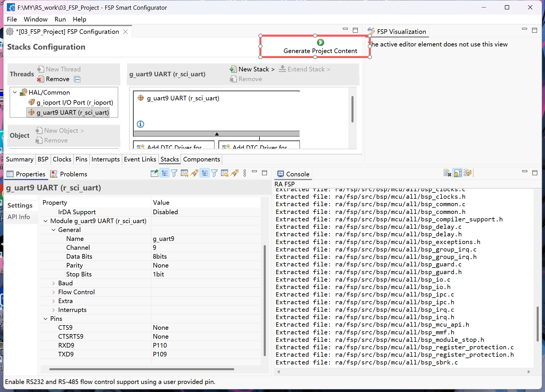Switch to the Event Links tab
Screen dimensions: 545x392
pyautogui.click(x=140, y=159)
